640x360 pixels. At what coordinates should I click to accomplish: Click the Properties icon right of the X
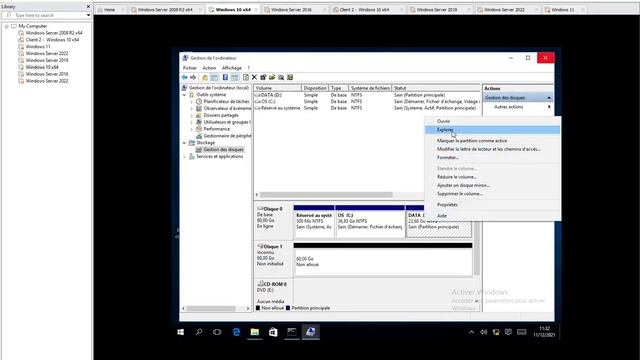(263, 77)
